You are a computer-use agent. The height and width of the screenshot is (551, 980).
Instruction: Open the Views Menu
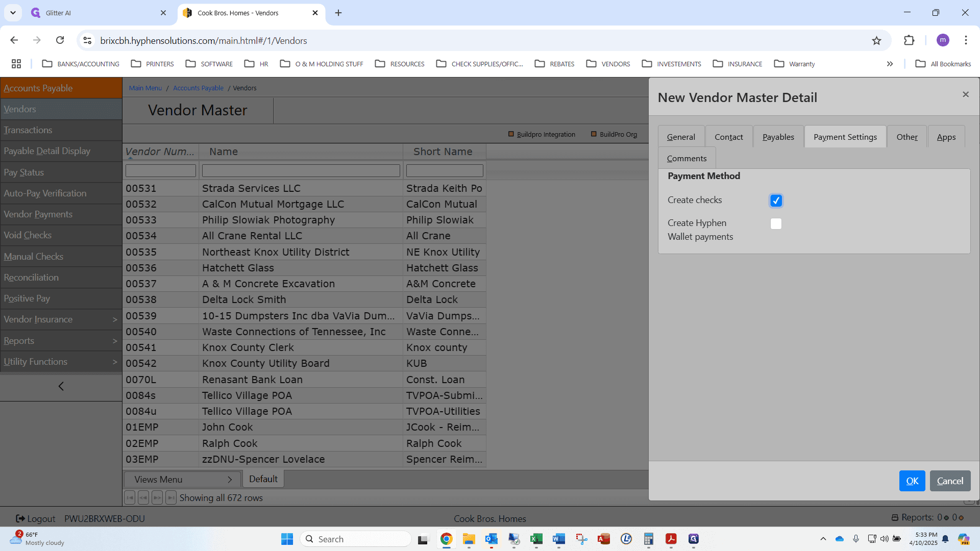coord(183,479)
